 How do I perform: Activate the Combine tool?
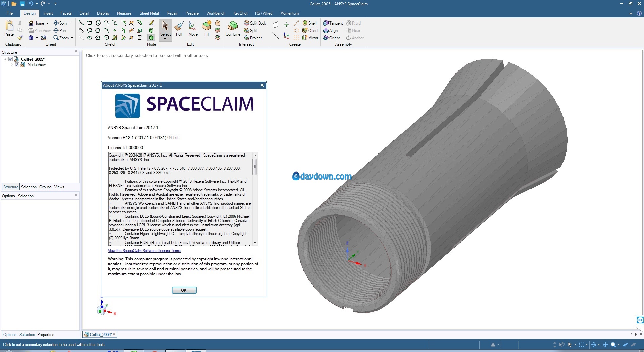pyautogui.click(x=233, y=28)
